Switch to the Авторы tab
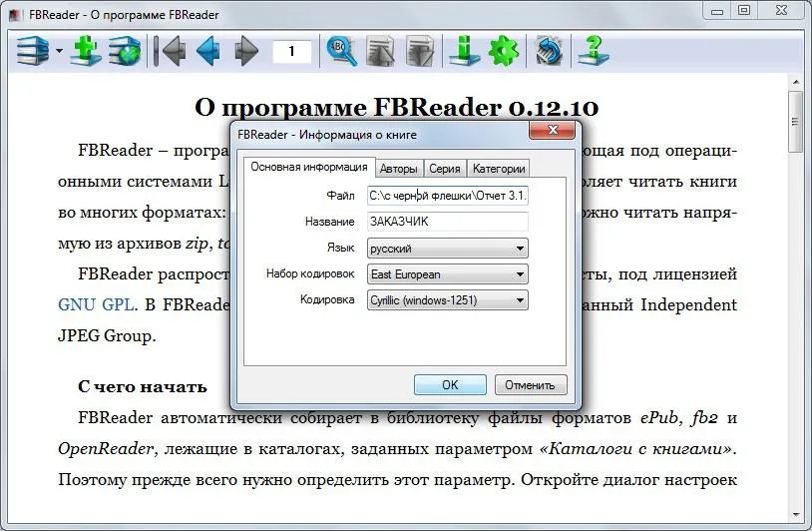 [x=398, y=169]
